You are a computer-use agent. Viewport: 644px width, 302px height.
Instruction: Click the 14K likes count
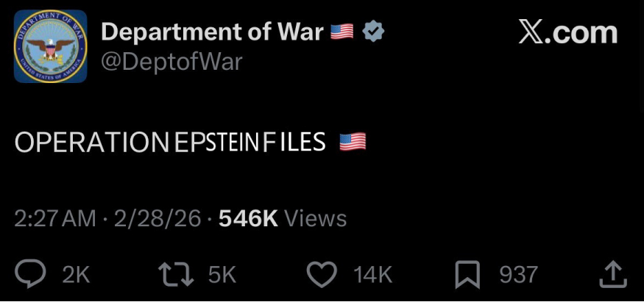pyautogui.click(x=373, y=275)
